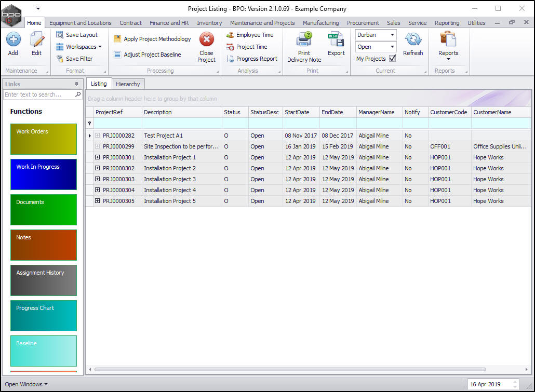Open the Open status dropdown

[x=392, y=47]
